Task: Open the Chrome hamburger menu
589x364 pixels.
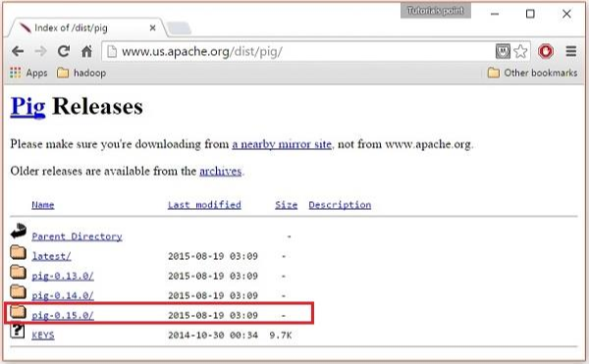Action: (x=571, y=51)
